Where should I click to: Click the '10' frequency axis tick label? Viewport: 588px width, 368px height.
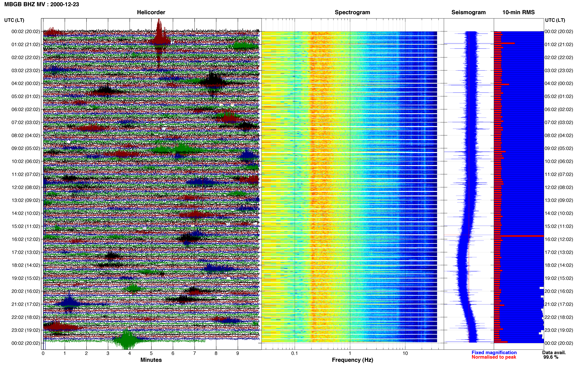(405, 353)
